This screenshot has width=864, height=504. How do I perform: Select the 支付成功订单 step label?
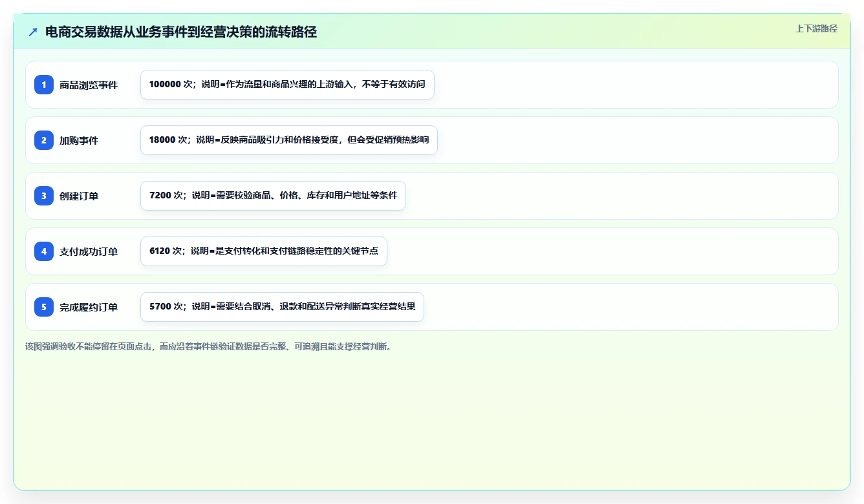(89, 251)
